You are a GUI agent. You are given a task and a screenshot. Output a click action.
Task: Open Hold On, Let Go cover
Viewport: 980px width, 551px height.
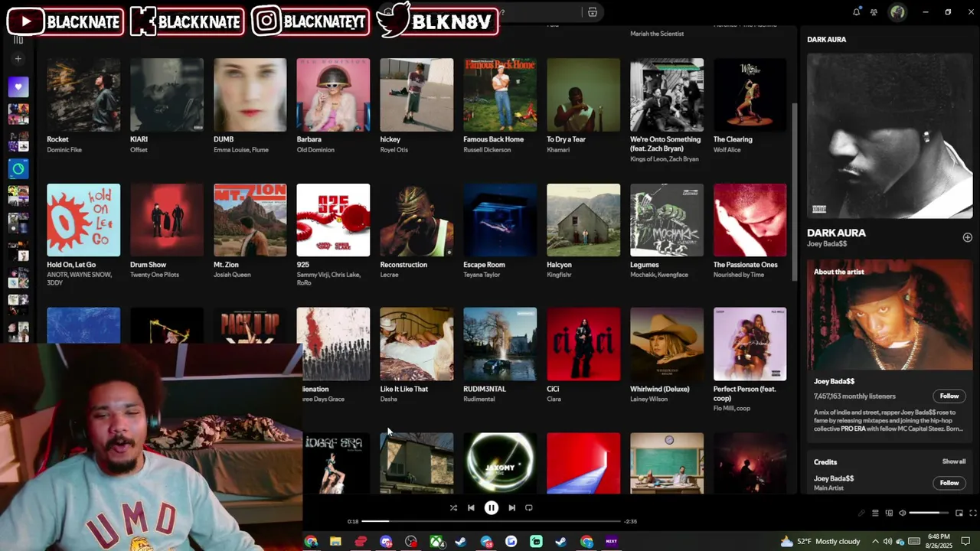(x=83, y=220)
